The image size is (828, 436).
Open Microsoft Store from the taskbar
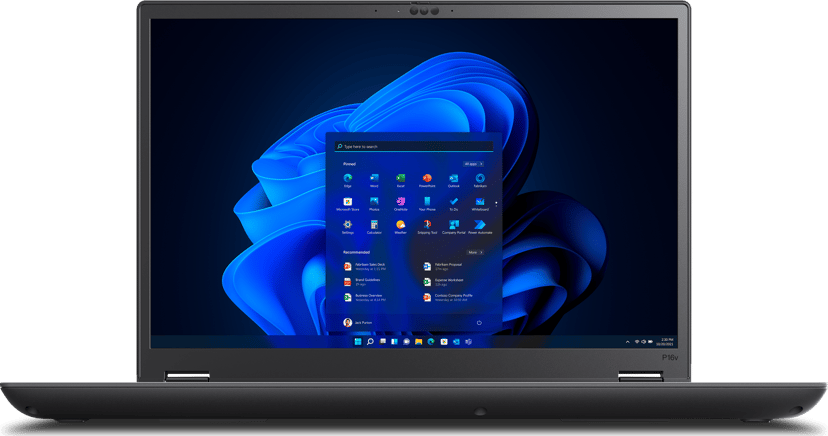coord(444,342)
